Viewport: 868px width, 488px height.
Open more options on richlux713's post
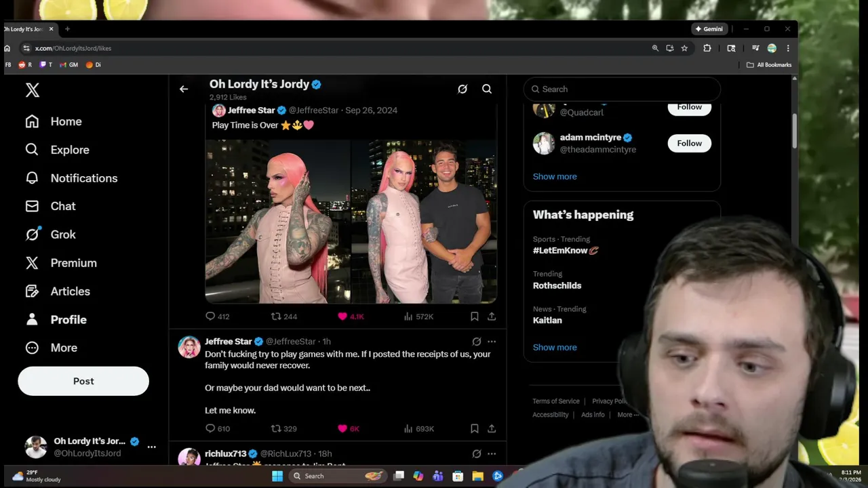(x=492, y=453)
